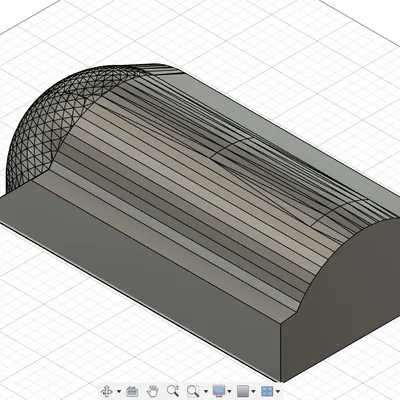This screenshot has height=400, width=400.
Task: Select the Orbit navigation tool
Action: [107, 391]
